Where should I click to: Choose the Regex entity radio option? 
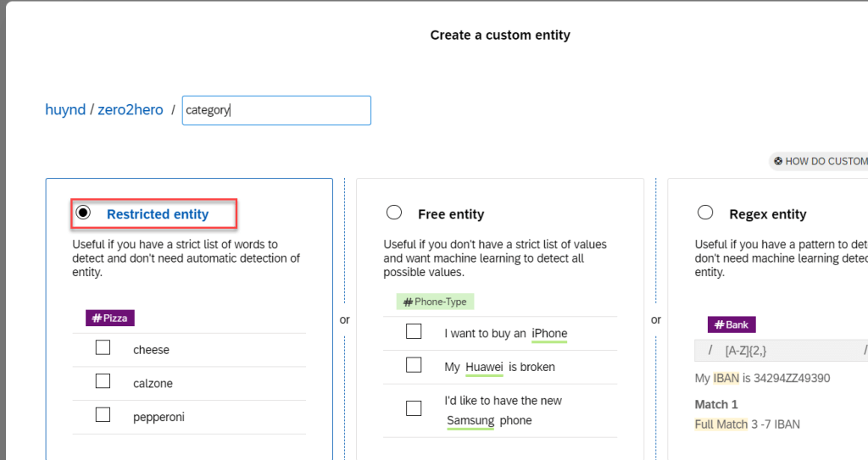[x=705, y=213]
